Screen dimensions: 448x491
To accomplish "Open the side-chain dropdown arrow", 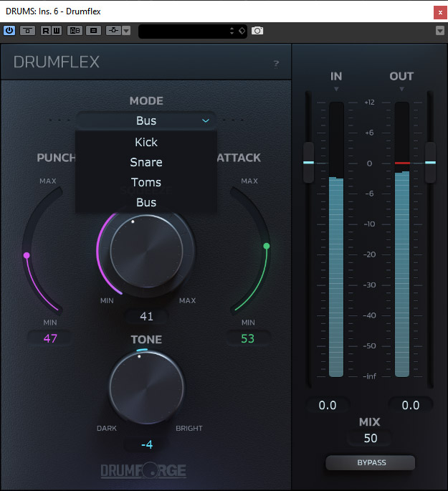I will [x=126, y=31].
